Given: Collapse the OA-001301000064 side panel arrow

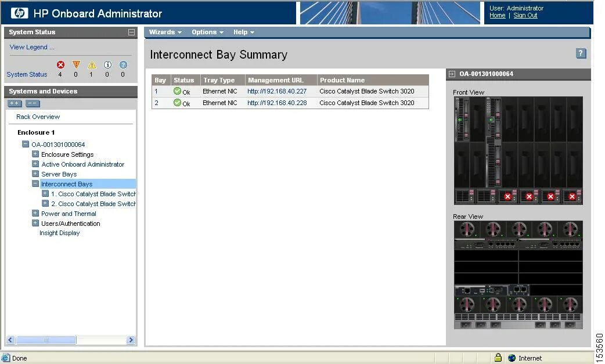Looking at the screenshot, I should click(x=452, y=74).
